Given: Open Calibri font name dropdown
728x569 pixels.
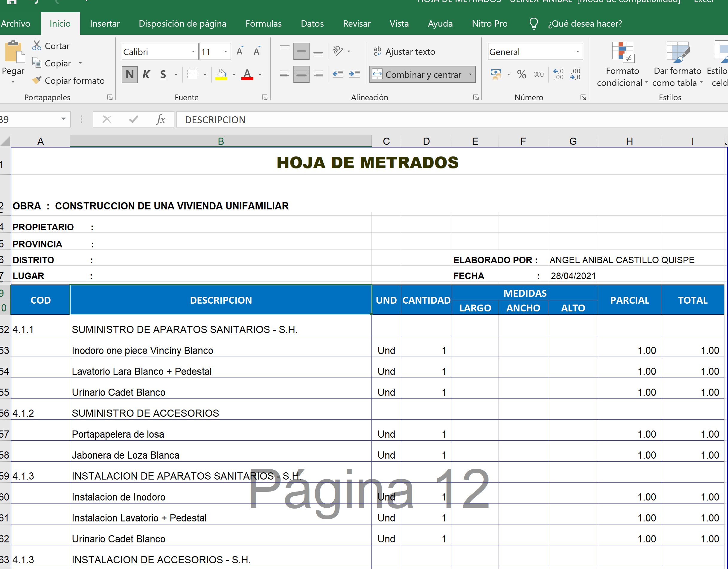Looking at the screenshot, I should [193, 52].
